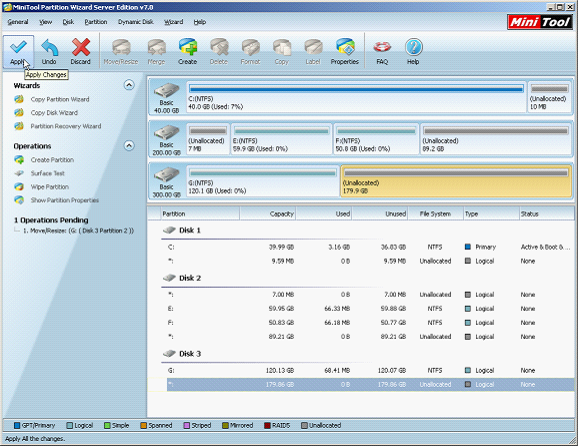Open the FAQ lifebuoy icon
The width and height of the screenshot is (578, 446).
coord(382,47)
